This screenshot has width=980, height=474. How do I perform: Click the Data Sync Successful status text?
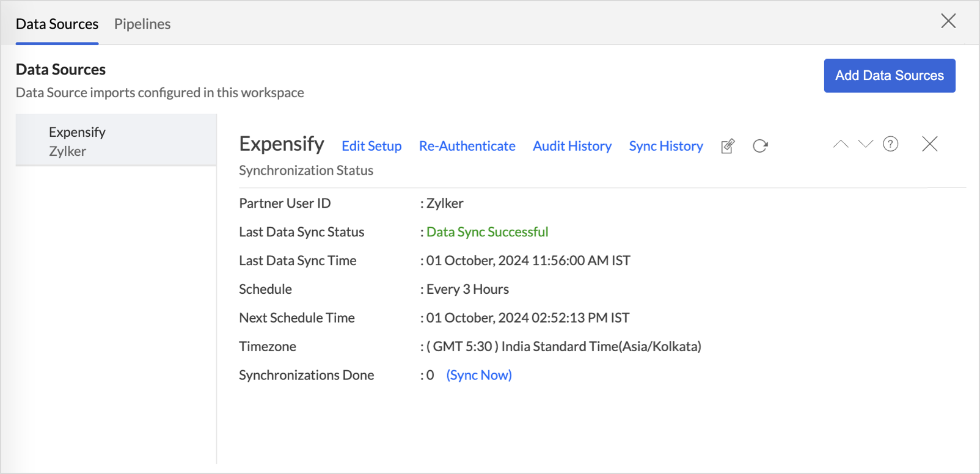[487, 232]
